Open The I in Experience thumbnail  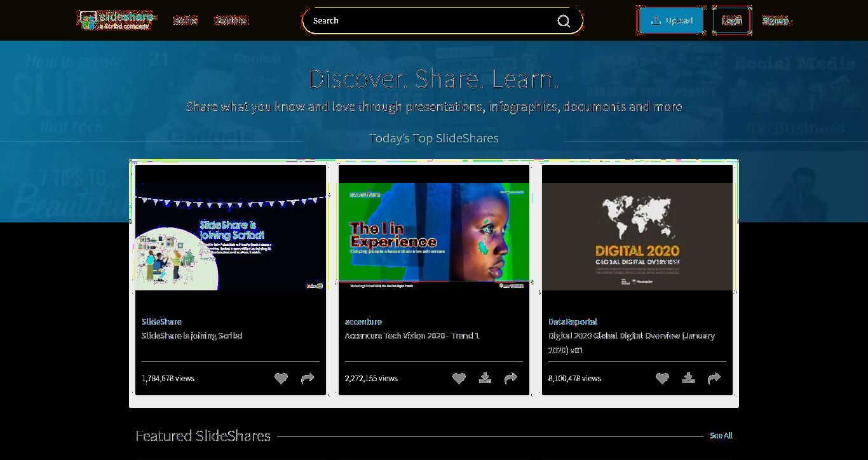[434, 237]
